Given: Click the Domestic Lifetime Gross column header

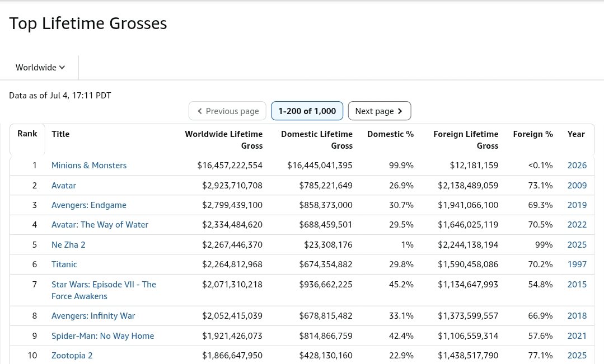Looking at the screenshot, I should (317, 140).
